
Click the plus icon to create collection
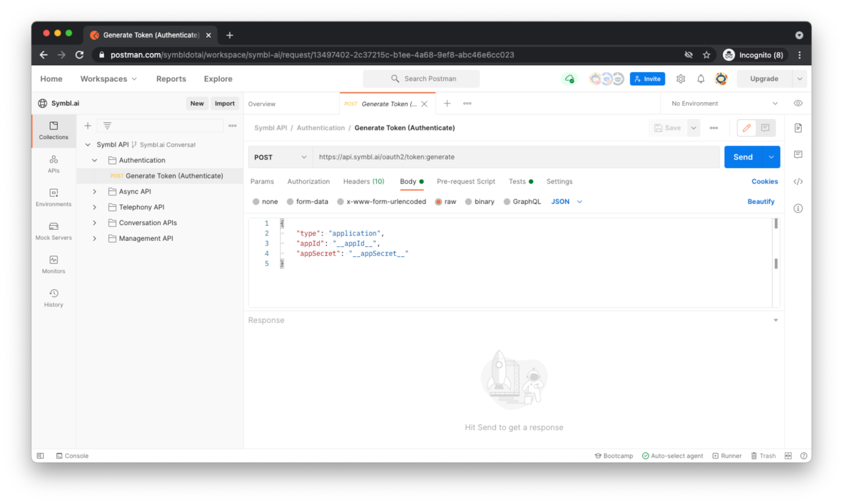pyautogui.click(x=88, y=126)
